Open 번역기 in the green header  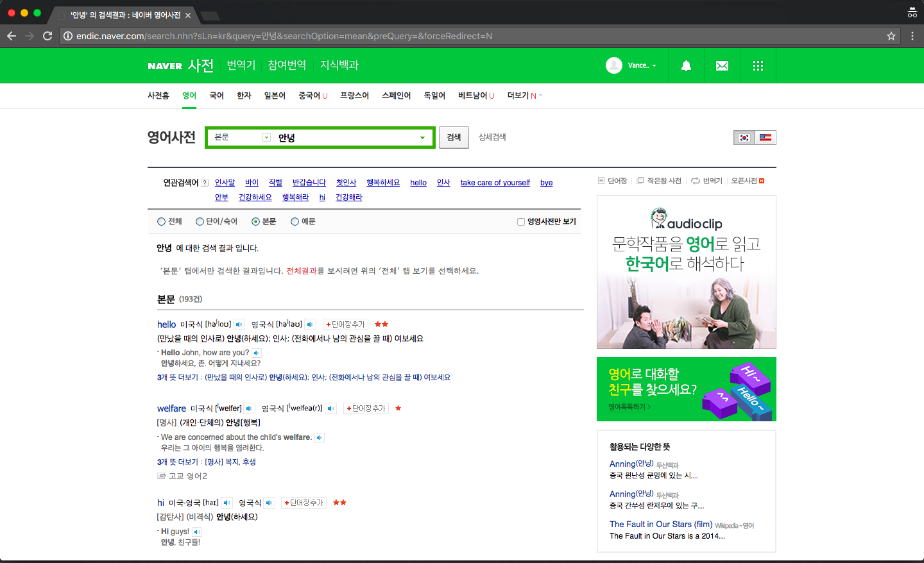click(241, 65)
